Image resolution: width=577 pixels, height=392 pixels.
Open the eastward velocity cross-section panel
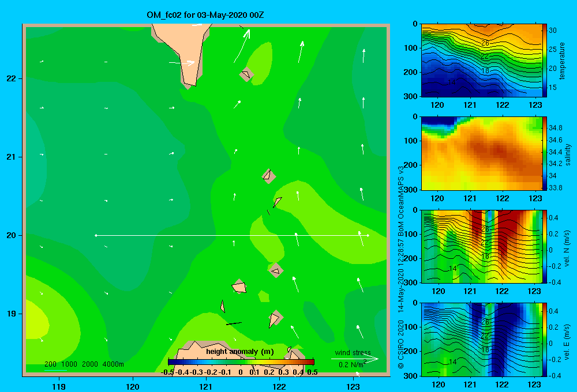coord(482,340)
